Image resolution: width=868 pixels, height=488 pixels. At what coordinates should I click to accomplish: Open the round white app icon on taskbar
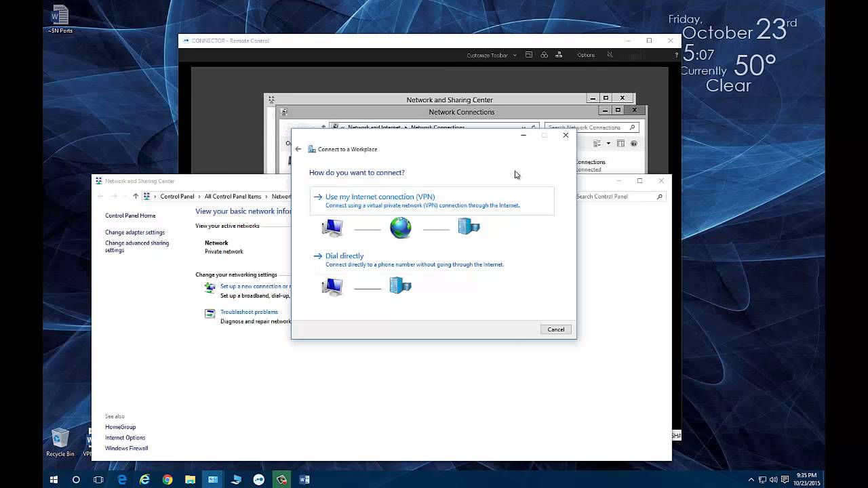click(259, 479)
